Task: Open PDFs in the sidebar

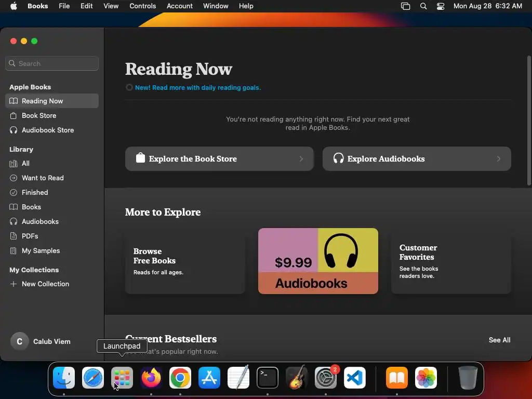Action: click(52, 236)
